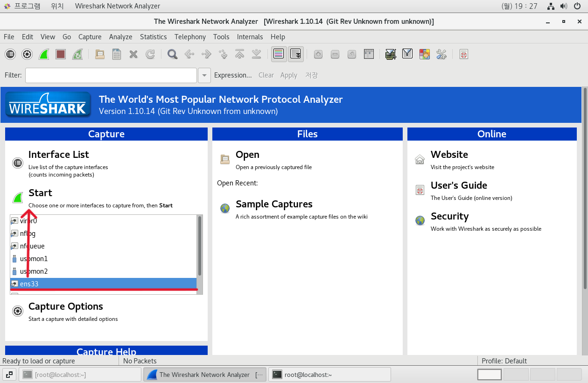This screenshot has width=588, height=383.
Task: Click Open under the Files panel
Action: (247, 155)
